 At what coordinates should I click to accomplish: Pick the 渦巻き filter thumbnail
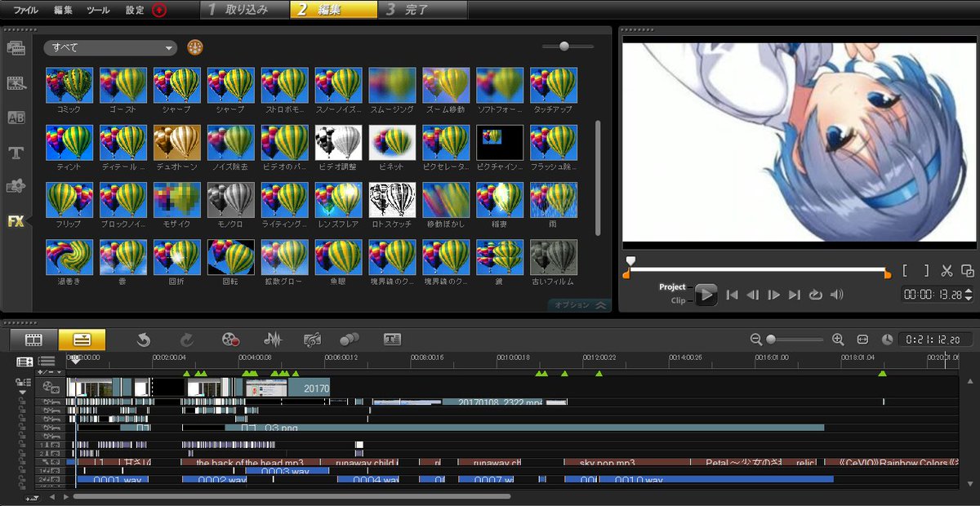click(x=69, y=256)
